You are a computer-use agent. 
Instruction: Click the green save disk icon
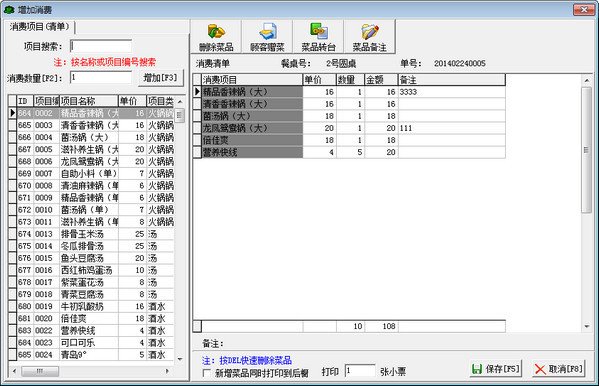[x=477, y=369]
